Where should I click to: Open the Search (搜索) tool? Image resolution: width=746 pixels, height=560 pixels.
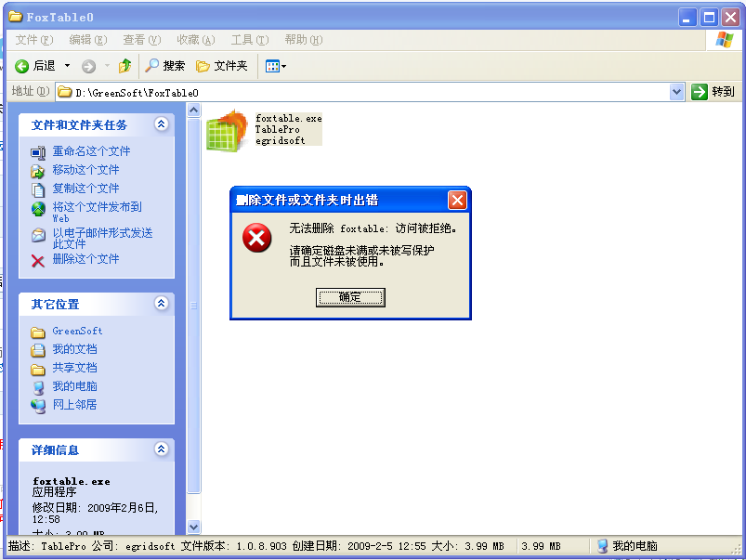coord(164,66)
